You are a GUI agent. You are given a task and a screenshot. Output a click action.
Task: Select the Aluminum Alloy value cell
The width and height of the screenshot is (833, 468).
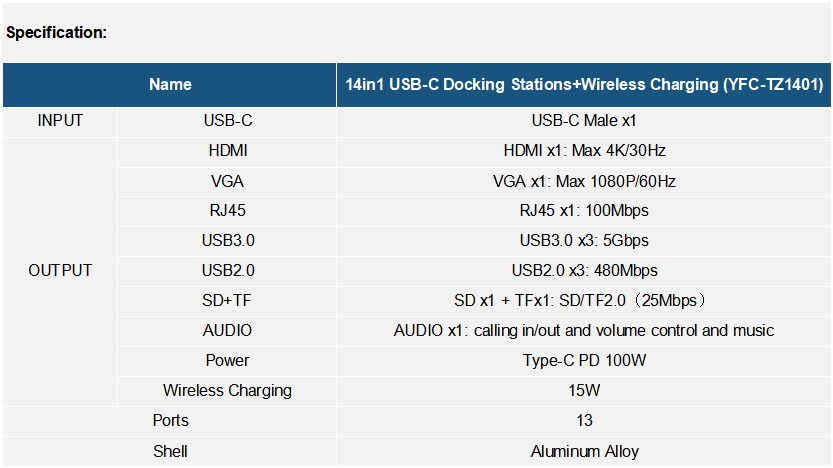(x=584, y=452)
